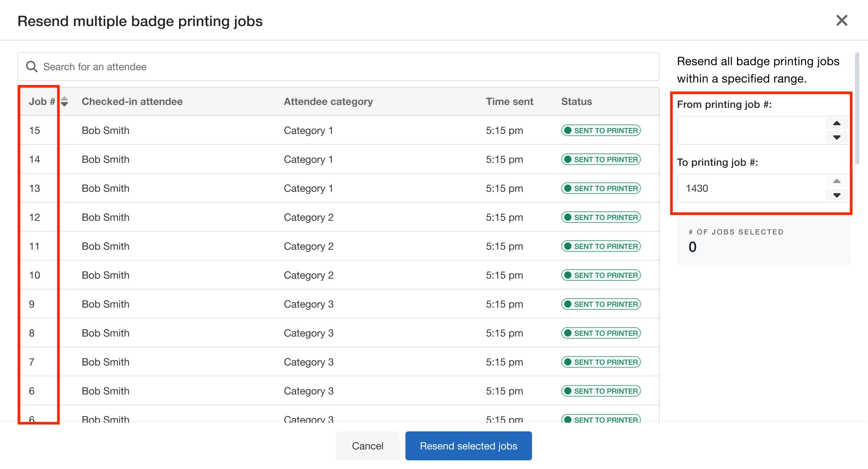868x469 pixels.
Task: Click the Status column header
Action: pos(576,101)
